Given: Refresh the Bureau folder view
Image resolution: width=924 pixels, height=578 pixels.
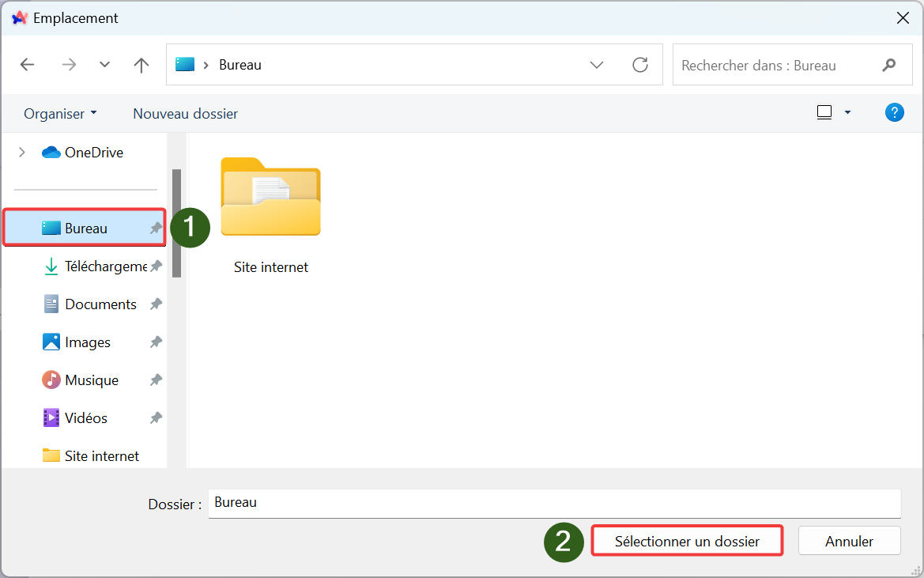Looking at the screenshot, I should tap(640, 65).
